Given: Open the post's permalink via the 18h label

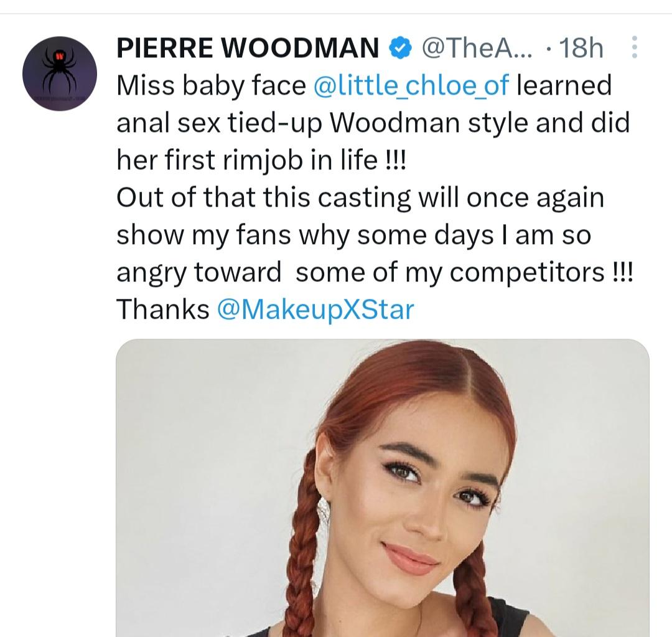Looking at the screenshot, I should pyautogui.click(x=581, y=48).
